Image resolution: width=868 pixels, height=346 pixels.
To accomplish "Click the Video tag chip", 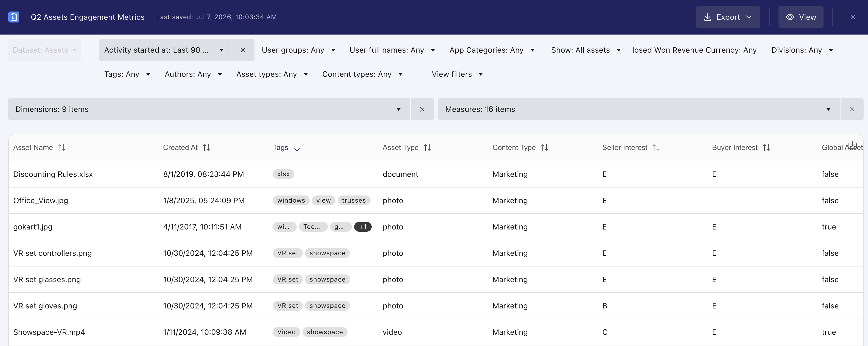I will click(286, 332).
